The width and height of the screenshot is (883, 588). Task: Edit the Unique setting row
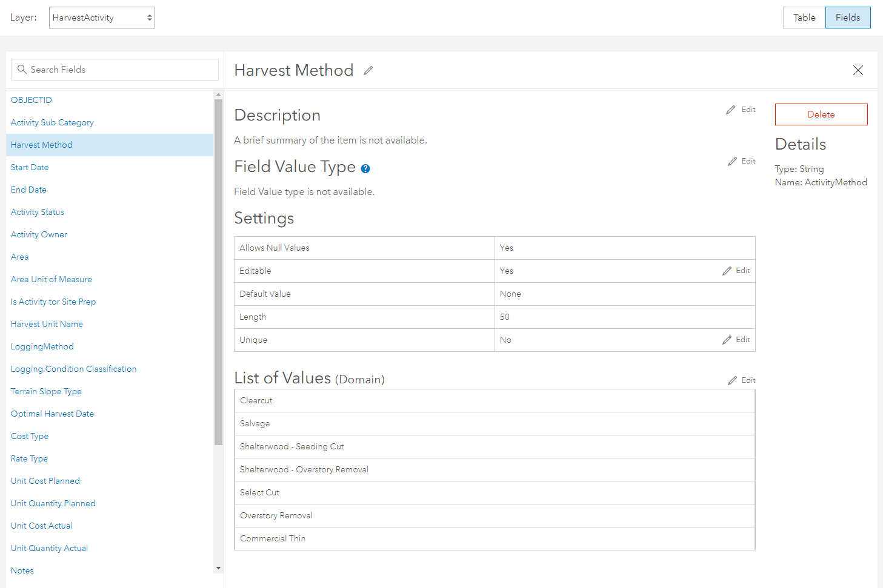point(736,340)
